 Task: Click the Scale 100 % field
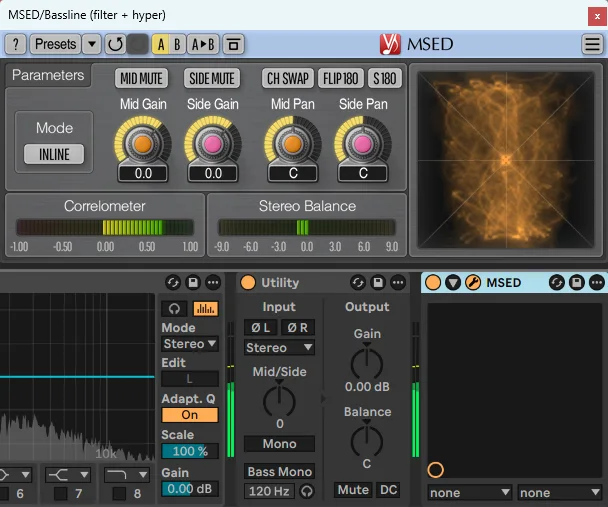190,451
